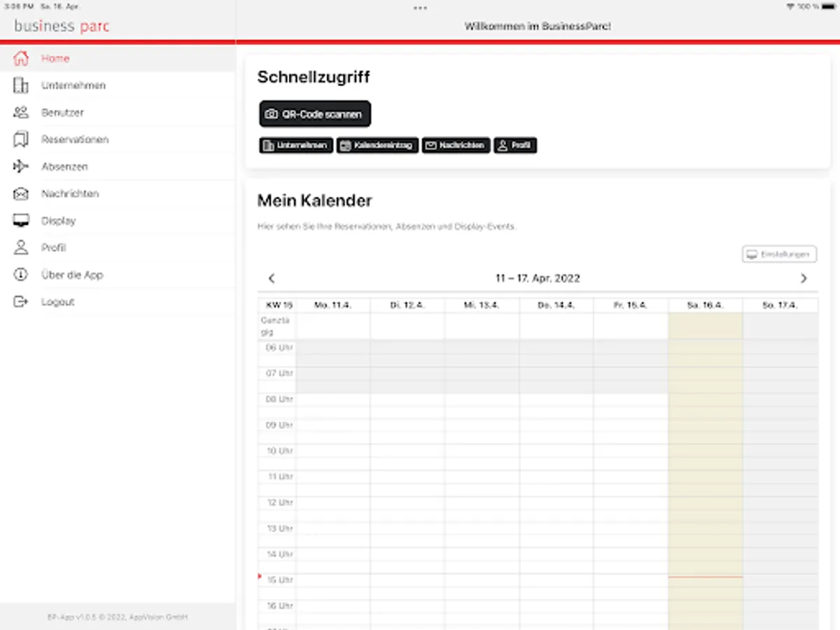
Task: Click the Unternehmen building icon in sidebar
Action: pos(21,85)
